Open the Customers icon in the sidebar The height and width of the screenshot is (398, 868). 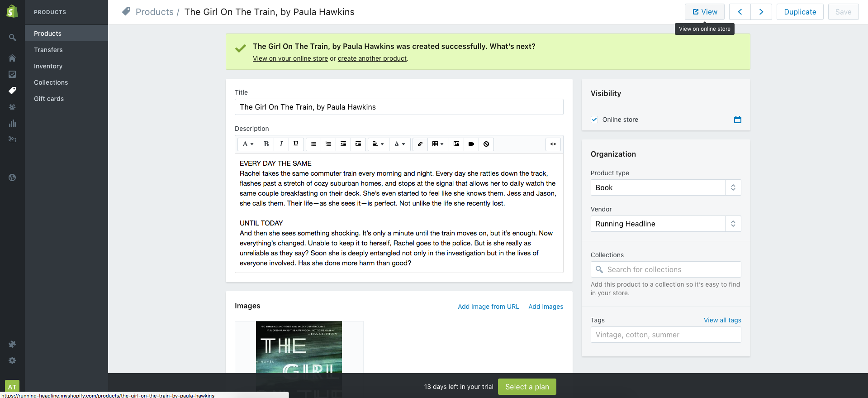coord(12,107)
